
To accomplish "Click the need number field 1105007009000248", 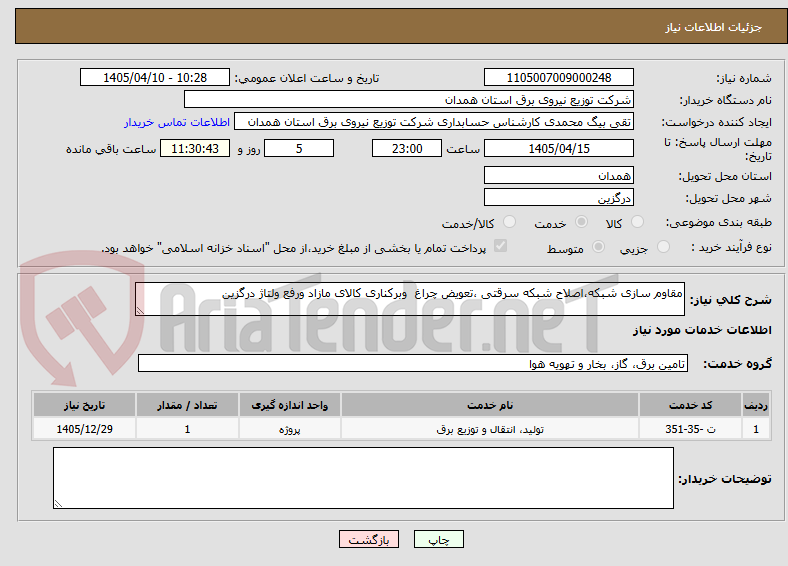I will coord(559,77).
